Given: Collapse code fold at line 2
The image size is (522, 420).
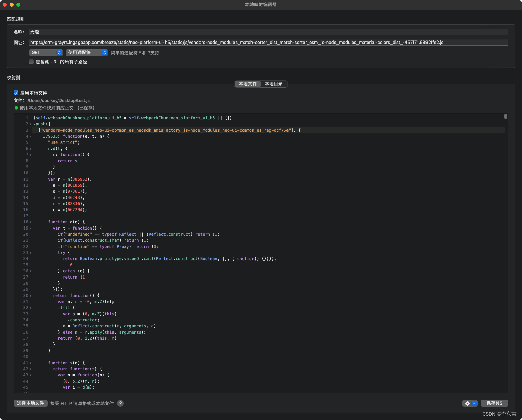Looking at the screenshot, I should pyautogui.click(x=31, y=124).
